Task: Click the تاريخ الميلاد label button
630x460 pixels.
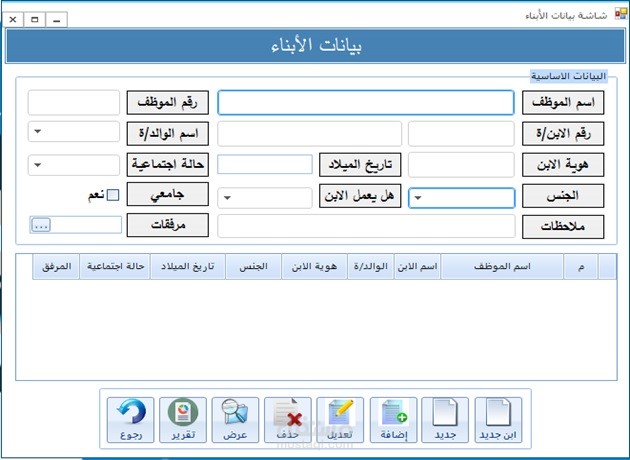Action: (360, 165)
